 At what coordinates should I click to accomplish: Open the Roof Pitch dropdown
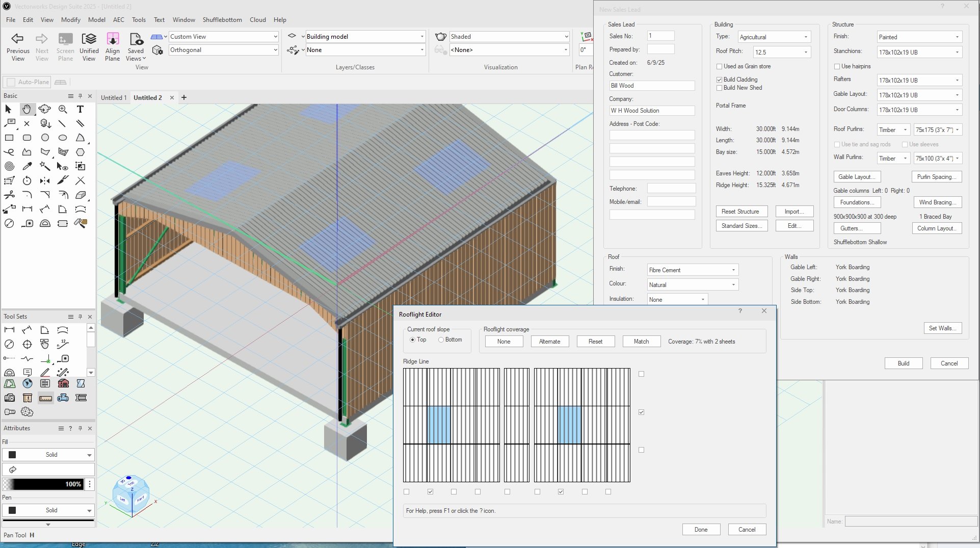[x=782, y=52]
